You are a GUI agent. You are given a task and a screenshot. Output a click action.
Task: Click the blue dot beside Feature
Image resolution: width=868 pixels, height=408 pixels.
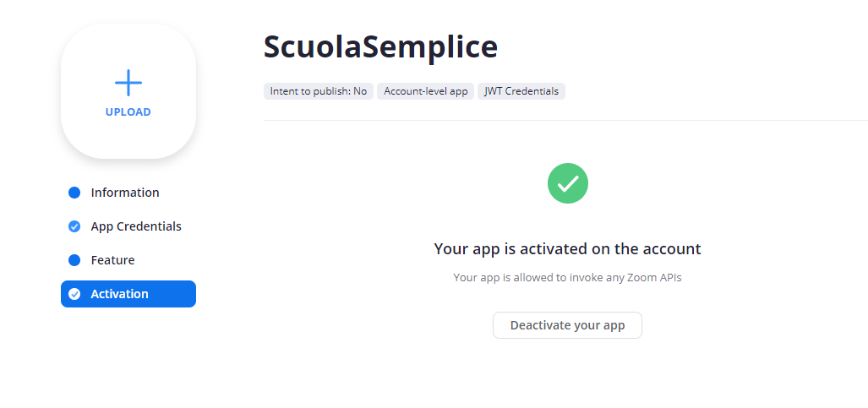(x=74, y=260)
